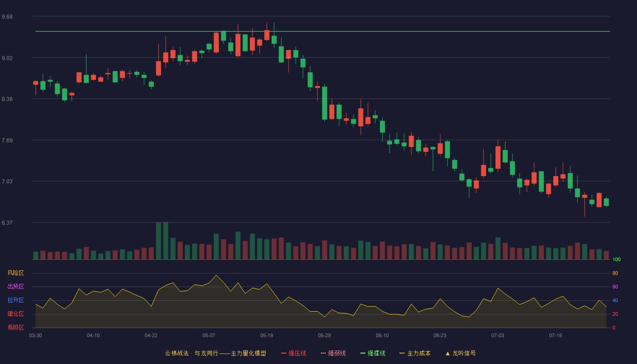Image resolution: width=637 pixels, height=364 pixels.
Task: Toggle the 主力成本 legend series
Action: tap(415, 353)
